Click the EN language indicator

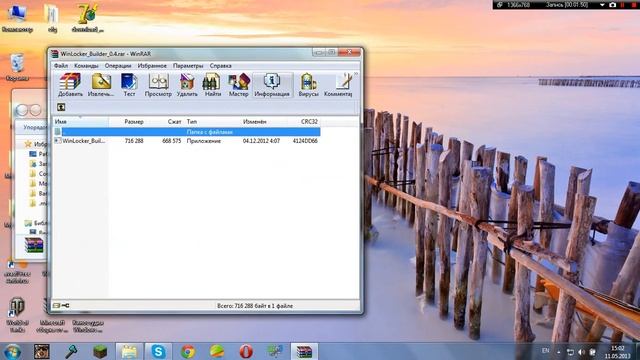545,351
